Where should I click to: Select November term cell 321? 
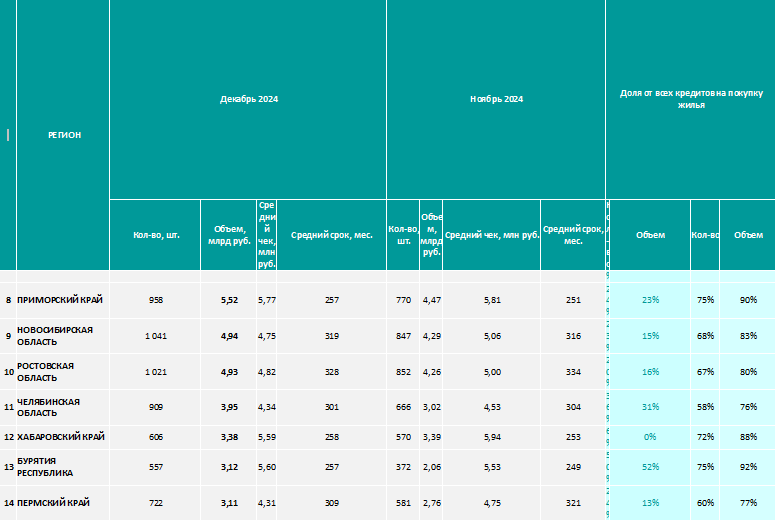pos(573,503)
